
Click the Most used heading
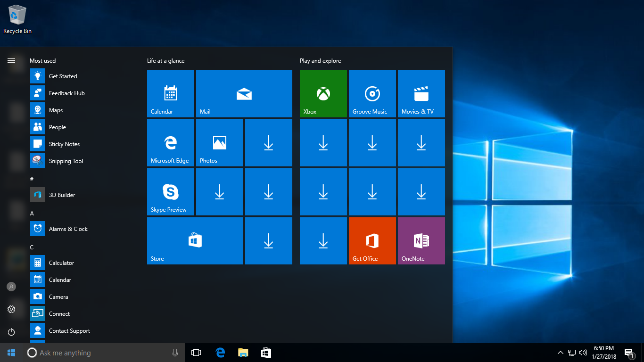(x=42, y=61)
